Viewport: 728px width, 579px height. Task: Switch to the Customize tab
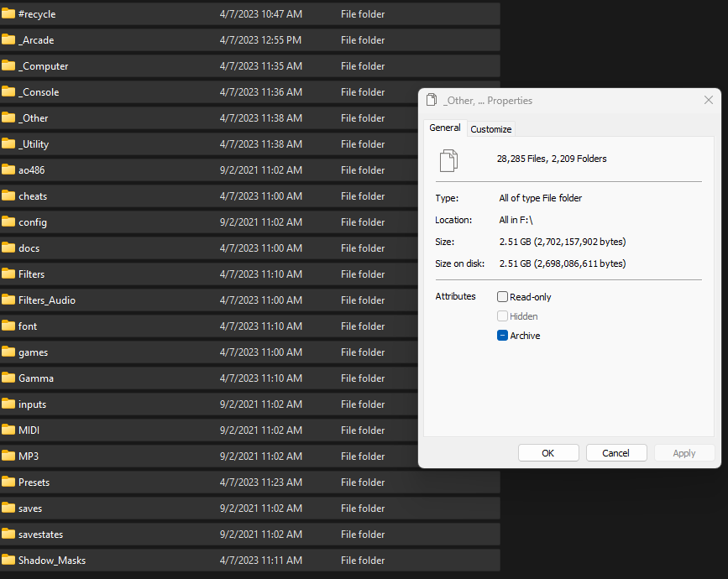click(490, 129)
